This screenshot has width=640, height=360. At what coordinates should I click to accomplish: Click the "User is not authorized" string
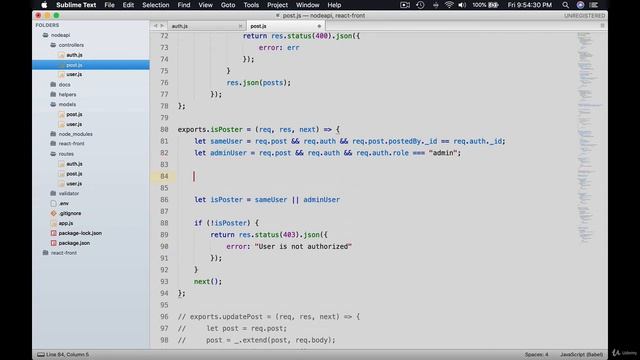point(303,247)
